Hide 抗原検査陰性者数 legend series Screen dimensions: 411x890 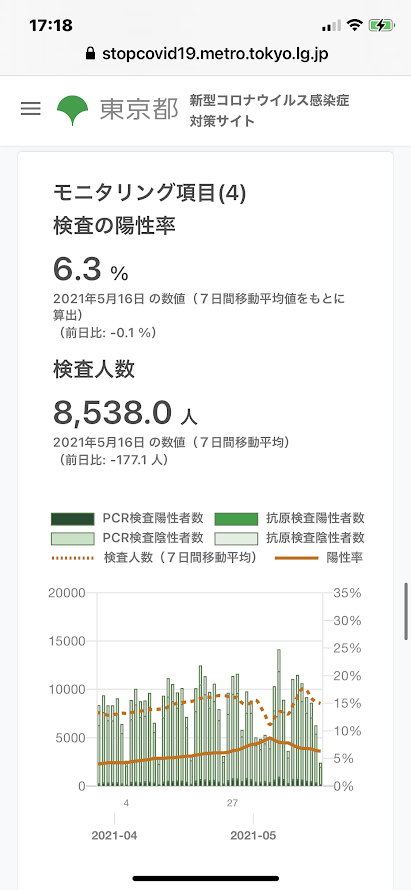[290, 538]
